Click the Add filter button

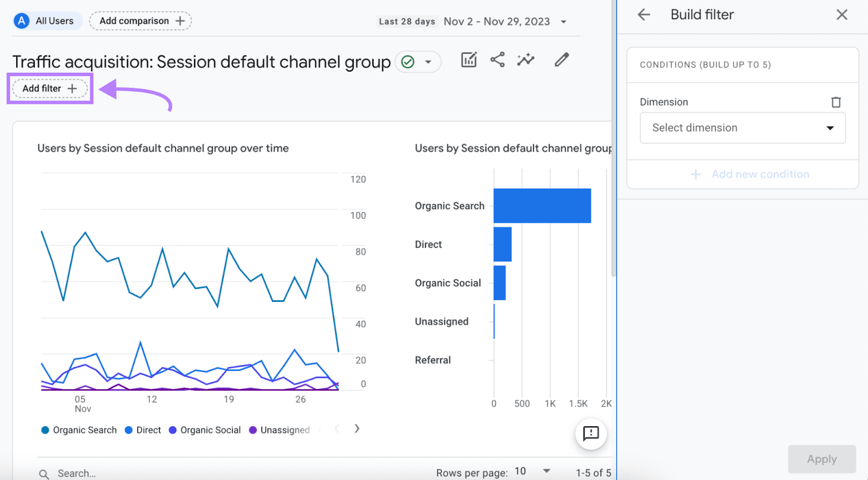[x=50, y=89]
